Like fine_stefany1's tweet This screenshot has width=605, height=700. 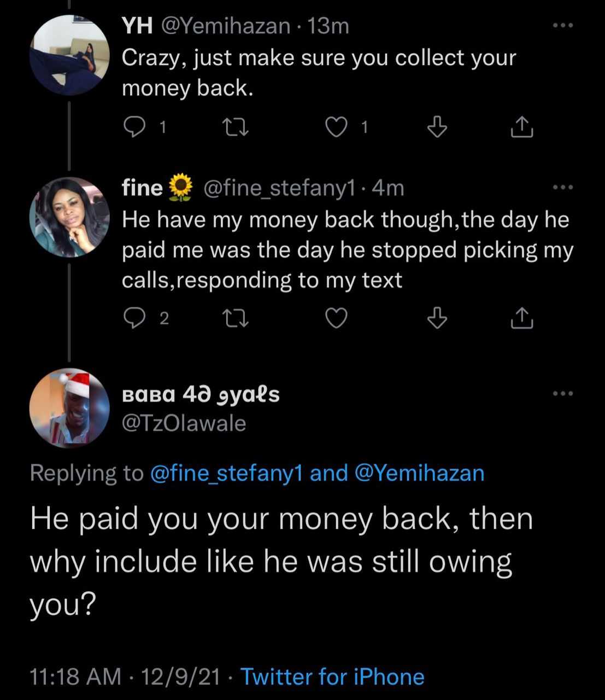(337, 318)
